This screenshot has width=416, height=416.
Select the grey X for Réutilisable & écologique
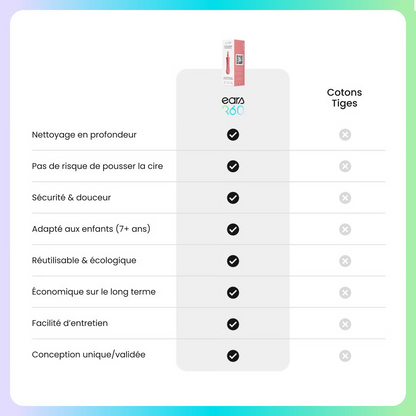(345, 261)
